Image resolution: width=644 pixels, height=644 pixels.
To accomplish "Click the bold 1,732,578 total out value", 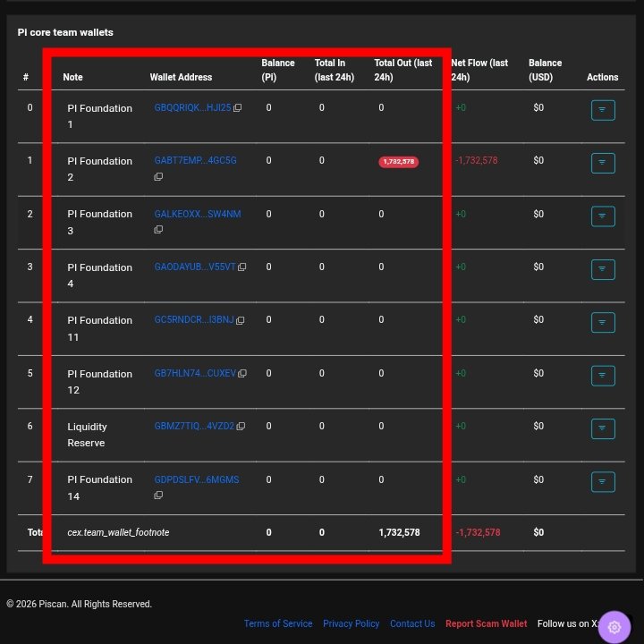I will tap(399, 533).
